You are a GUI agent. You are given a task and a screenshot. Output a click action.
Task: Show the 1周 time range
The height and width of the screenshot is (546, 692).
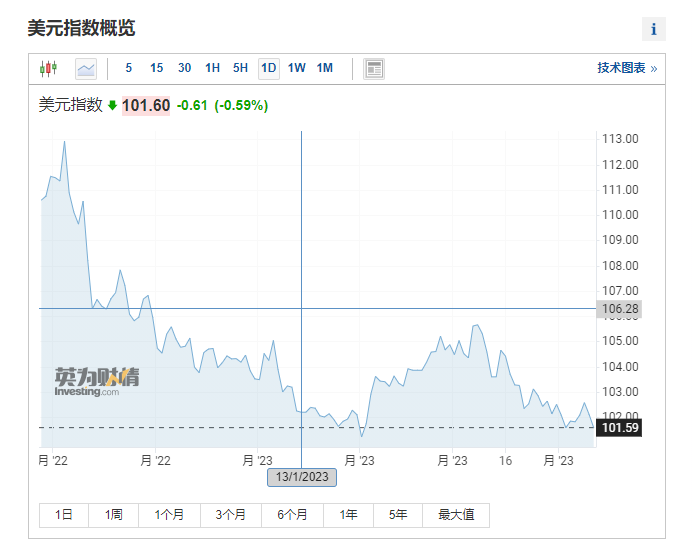point(113,515)
